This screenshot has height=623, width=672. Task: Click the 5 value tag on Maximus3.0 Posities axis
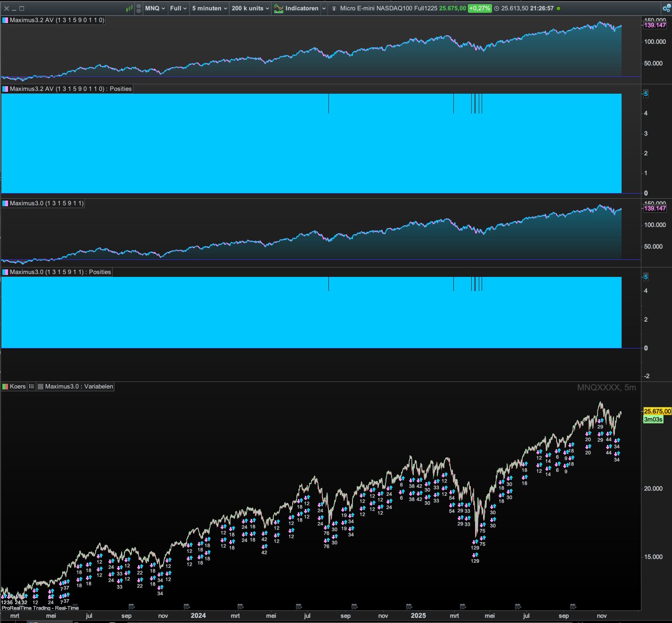(646, 277)
